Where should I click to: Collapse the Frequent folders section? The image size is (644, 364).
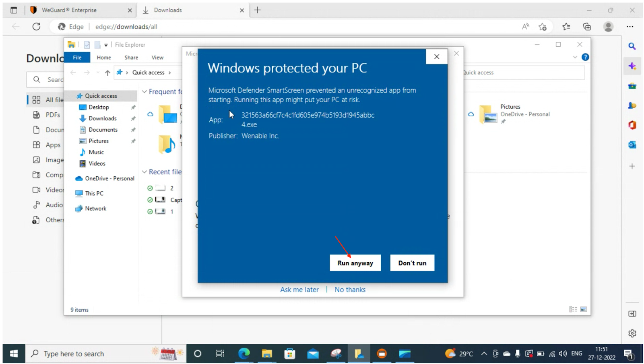click(x=144, y=92)
